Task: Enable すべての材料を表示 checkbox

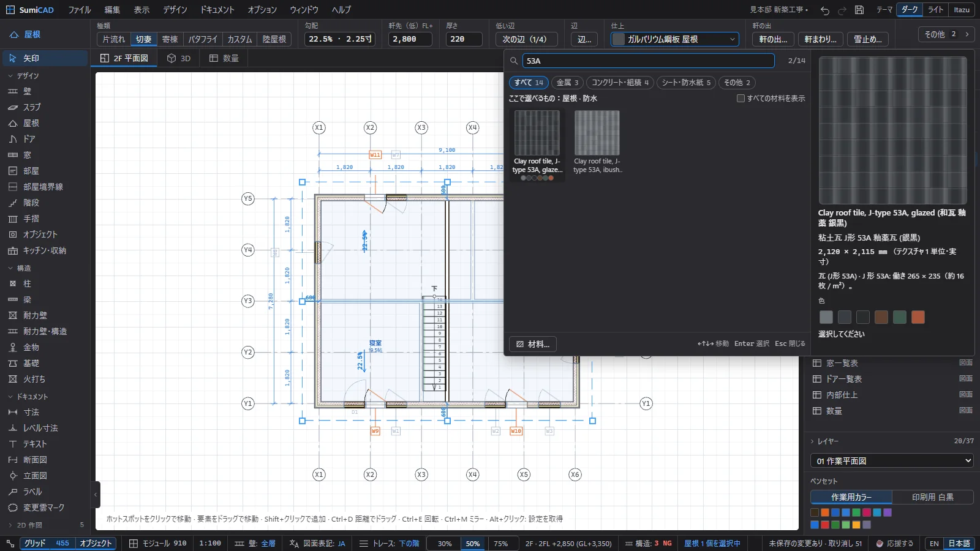Action: coord(741,98)
